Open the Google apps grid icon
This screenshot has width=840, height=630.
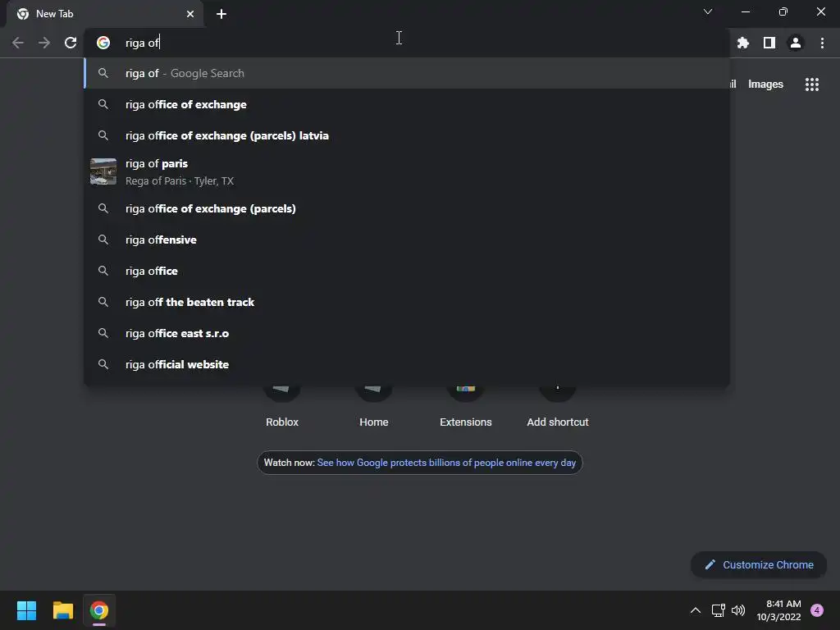coord(811,84)
